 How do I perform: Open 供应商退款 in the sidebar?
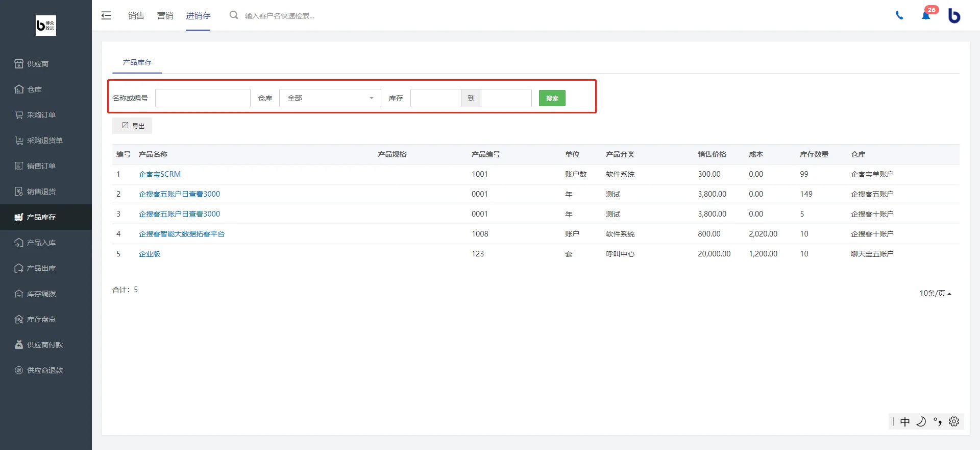coord(45,370)
